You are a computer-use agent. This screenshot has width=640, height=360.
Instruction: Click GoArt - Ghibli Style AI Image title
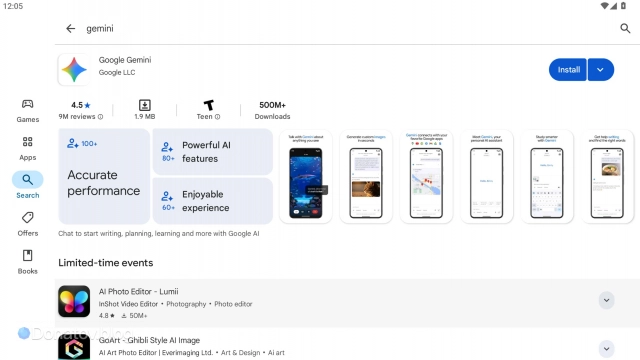(x=149, y=340)
